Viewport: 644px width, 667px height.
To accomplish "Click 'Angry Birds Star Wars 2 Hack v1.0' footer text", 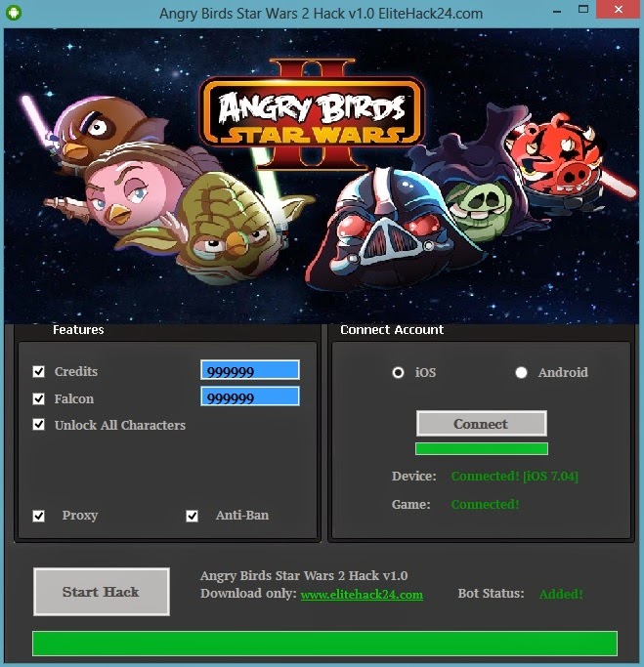I will click(304, 575).
